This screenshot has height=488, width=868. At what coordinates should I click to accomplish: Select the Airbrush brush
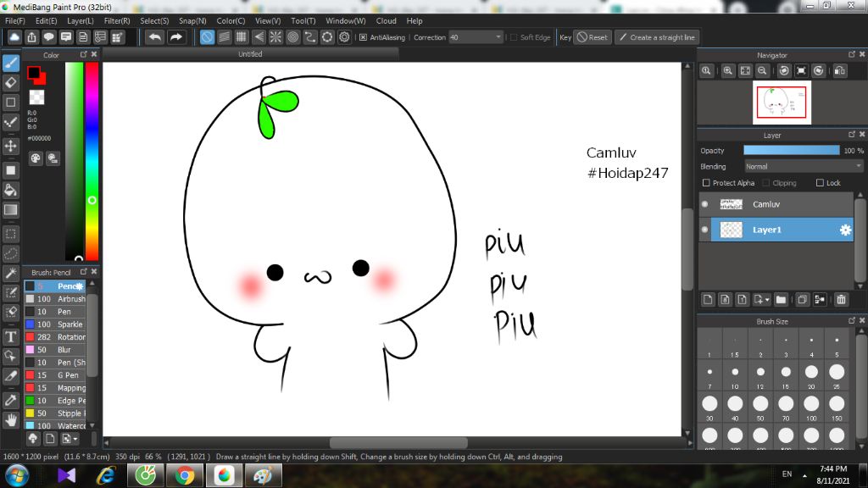[55, 299]
